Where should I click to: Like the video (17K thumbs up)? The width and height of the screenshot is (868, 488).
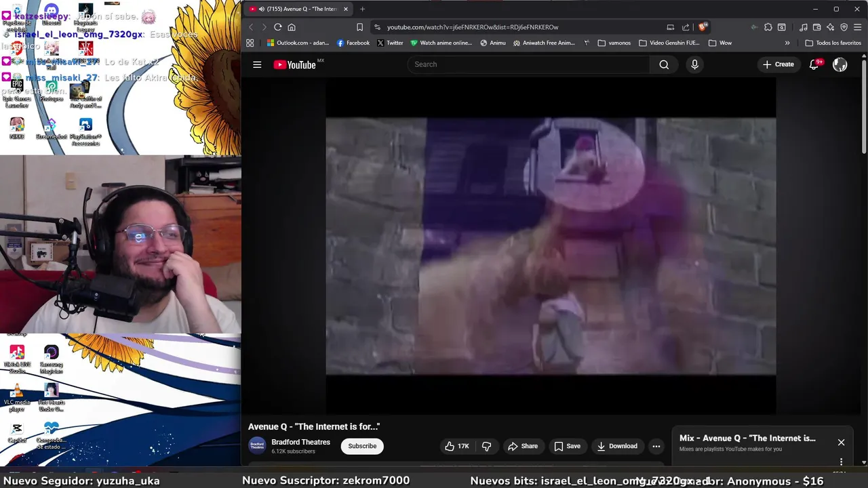[x=457, y=446]
